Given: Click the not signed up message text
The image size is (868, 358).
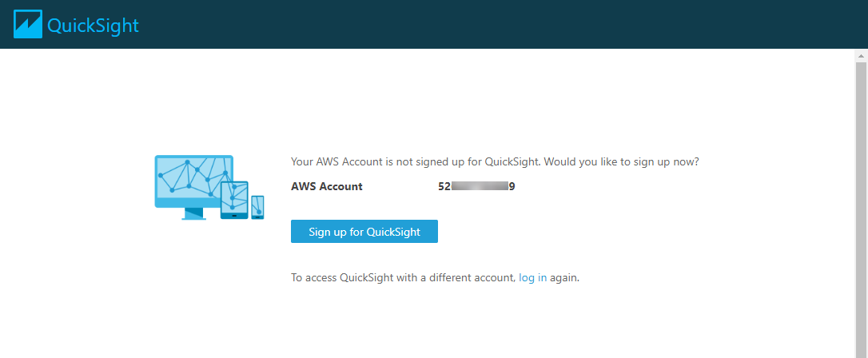Looking at the screenshot, I should click(495, 162).
